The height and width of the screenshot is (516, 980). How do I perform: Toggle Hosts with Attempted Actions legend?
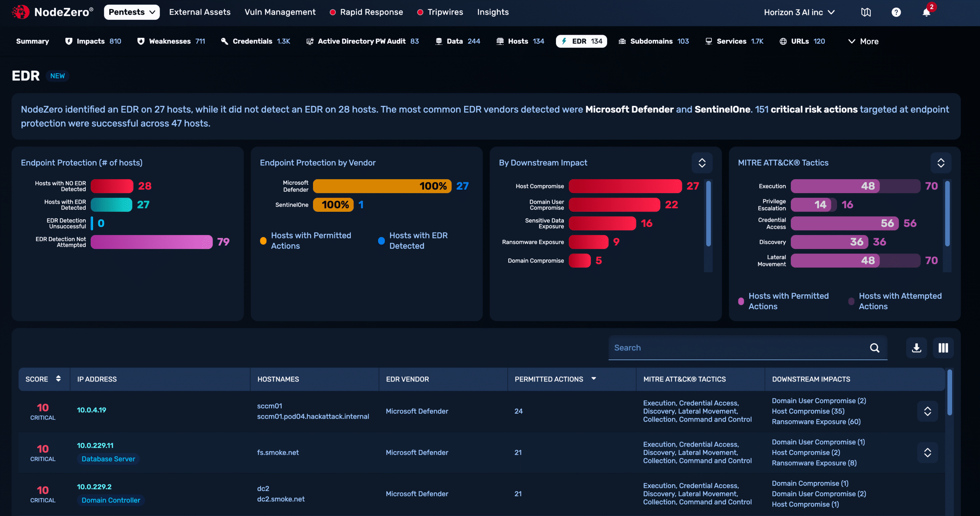[896, 301]
